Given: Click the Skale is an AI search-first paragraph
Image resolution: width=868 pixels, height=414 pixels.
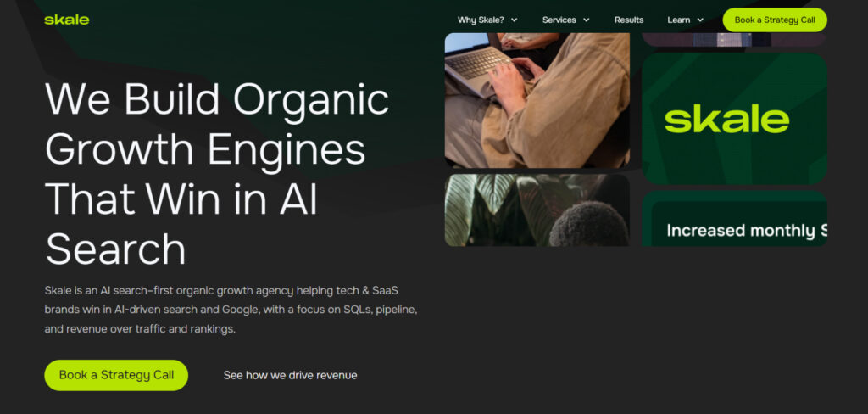Looking at the screenshot, I should 231,310.
